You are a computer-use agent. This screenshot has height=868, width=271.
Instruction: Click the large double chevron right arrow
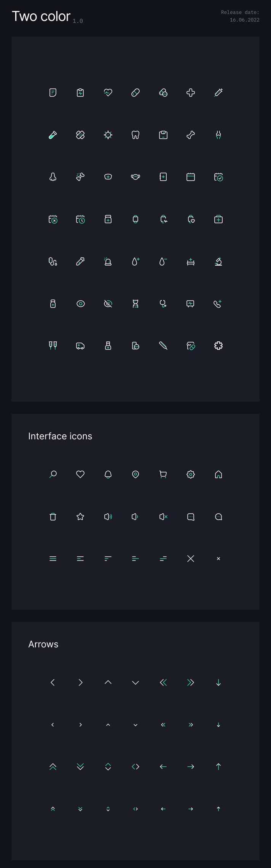191,682
